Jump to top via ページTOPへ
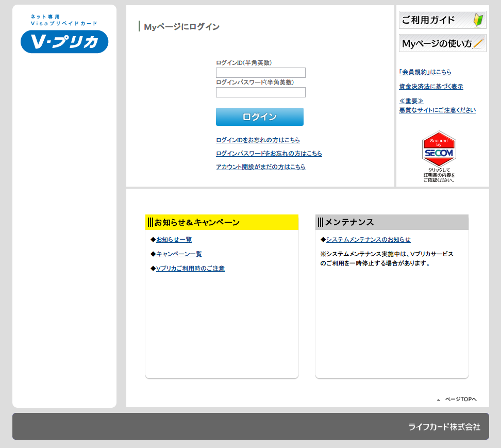Screen dimensions: 501x448 coord(460,400)
